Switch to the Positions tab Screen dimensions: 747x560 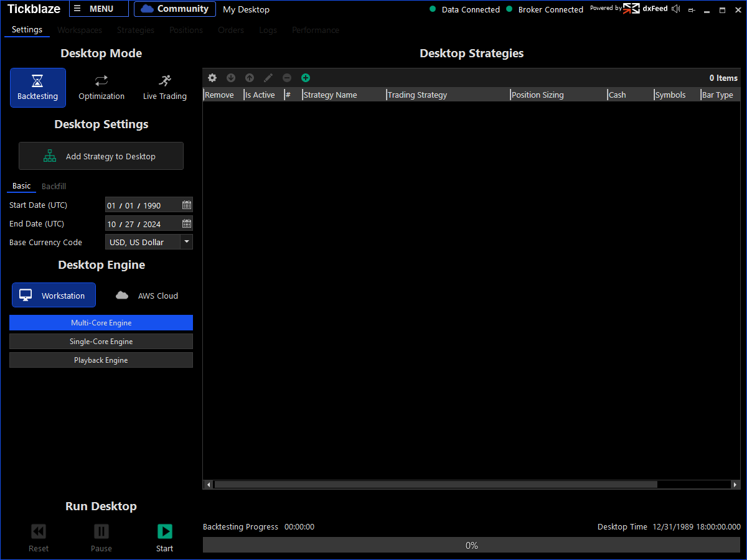point(186,30)
